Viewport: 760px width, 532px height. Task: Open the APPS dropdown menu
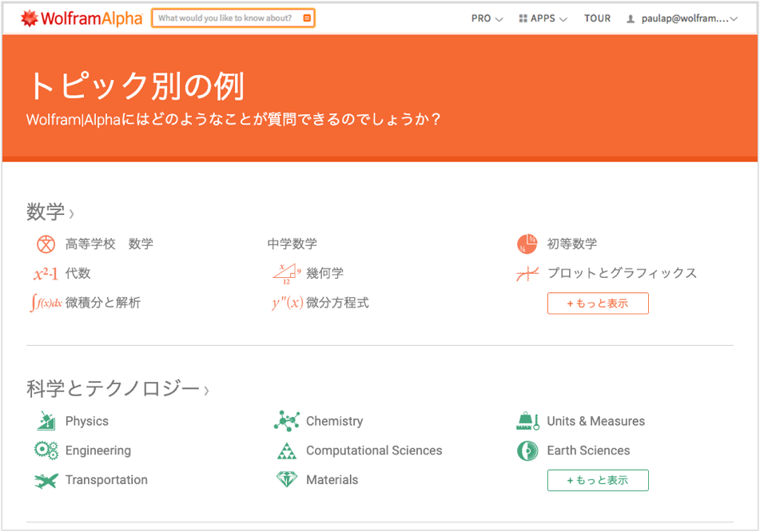543,18
